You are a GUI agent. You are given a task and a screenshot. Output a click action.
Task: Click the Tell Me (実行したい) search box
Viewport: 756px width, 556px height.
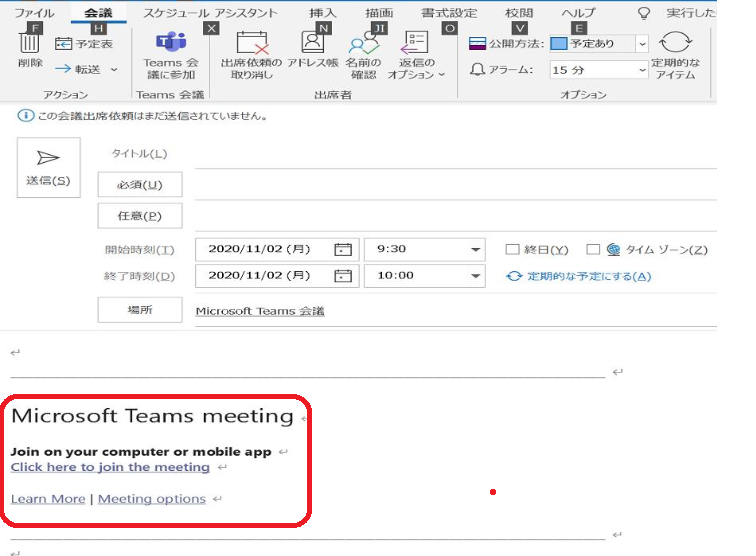pyautogui.click(x=691, y=13)
